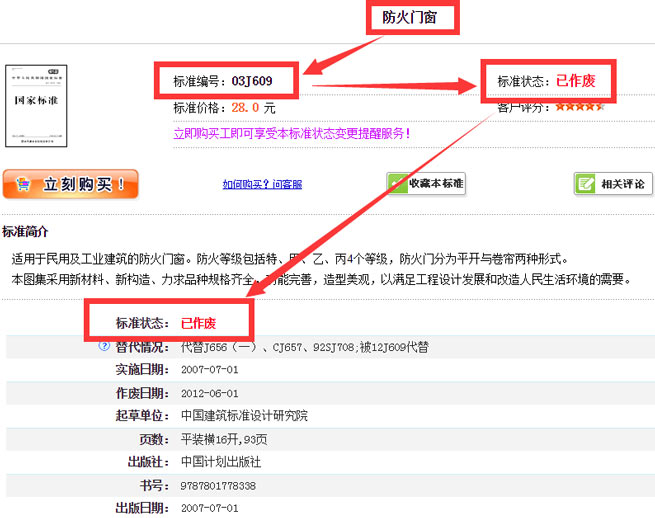Click the shopping cart icon on buy button
The height and width of the screenshot is (518, 655).
pos(20,184)
